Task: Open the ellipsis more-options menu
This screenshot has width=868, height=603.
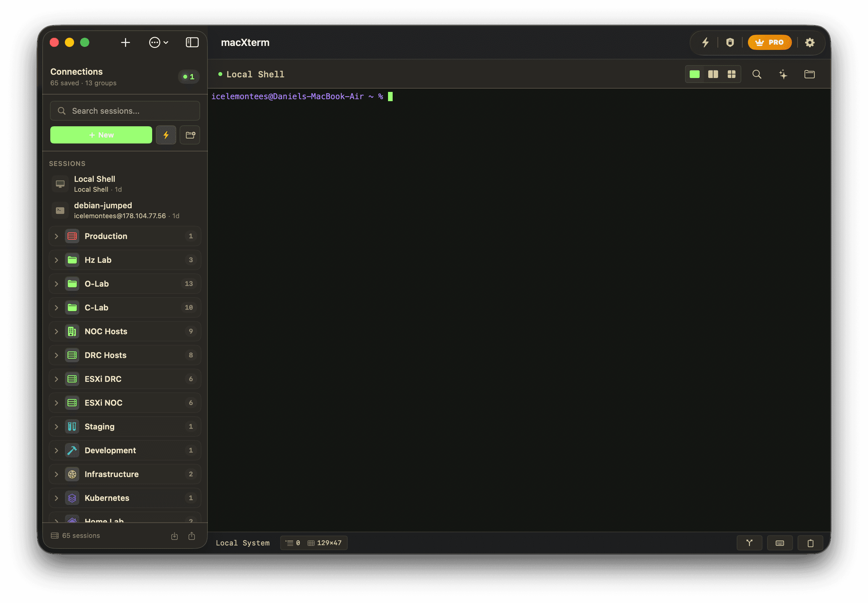Action: [x=158, y=42]
